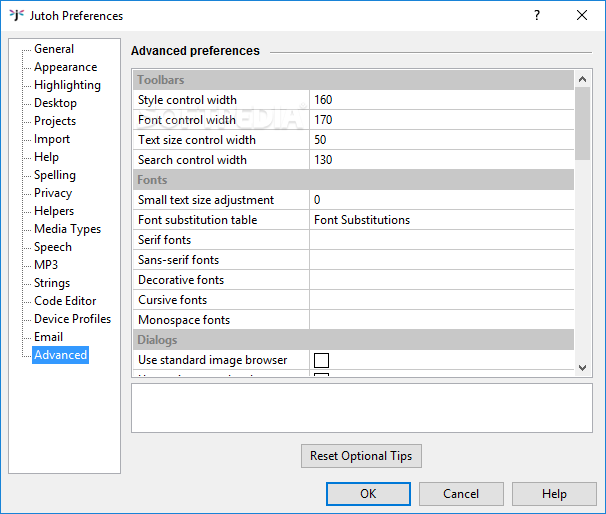Click the Reset Optional Tips button

point(361,456)
